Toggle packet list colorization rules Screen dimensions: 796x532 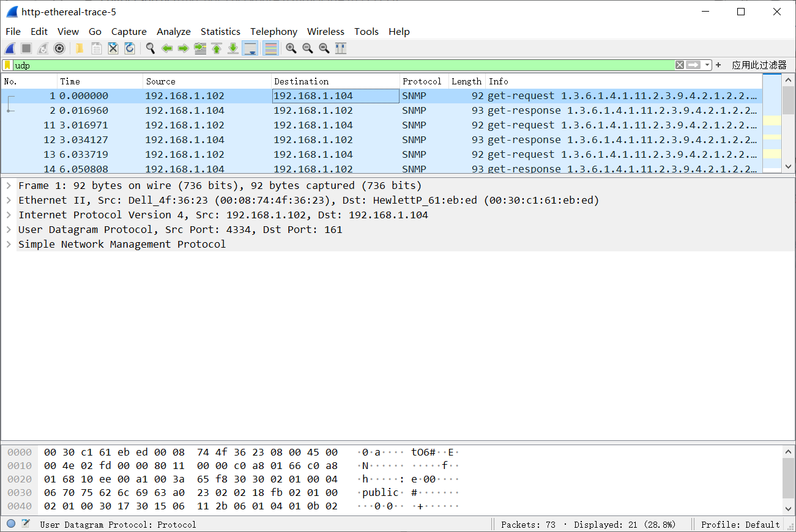[x=271, y=48]
